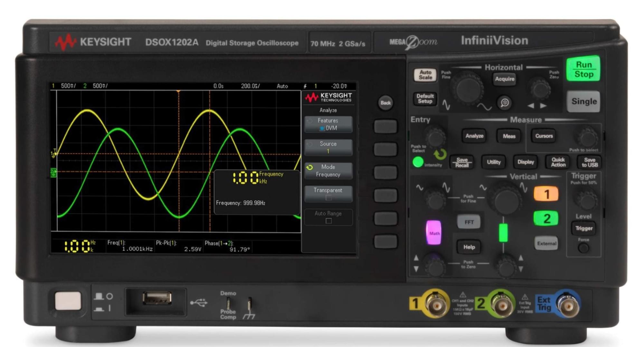The width and height of the screenshot is (644, 347).
Task: Select the Acquire key
Action: [505, 79]
